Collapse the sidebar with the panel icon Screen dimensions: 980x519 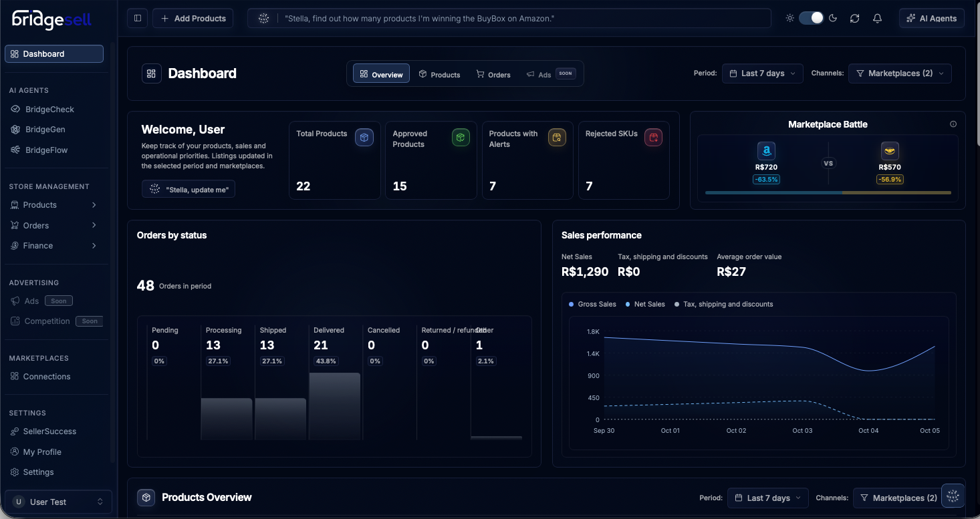(138, 18)
